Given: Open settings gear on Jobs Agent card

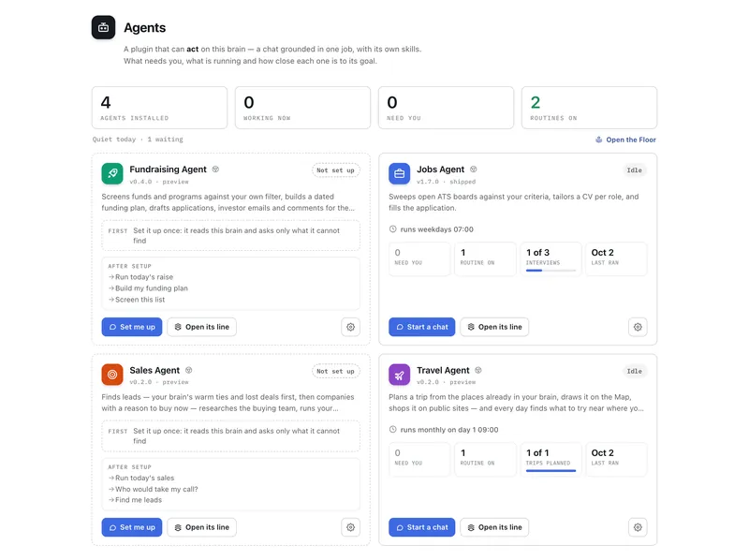Looking at the screenshot, I should pos(638,327).
